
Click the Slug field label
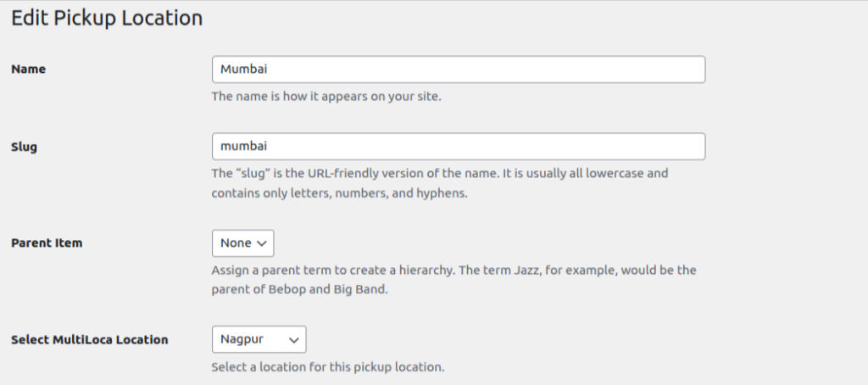(x=25, y=147)
